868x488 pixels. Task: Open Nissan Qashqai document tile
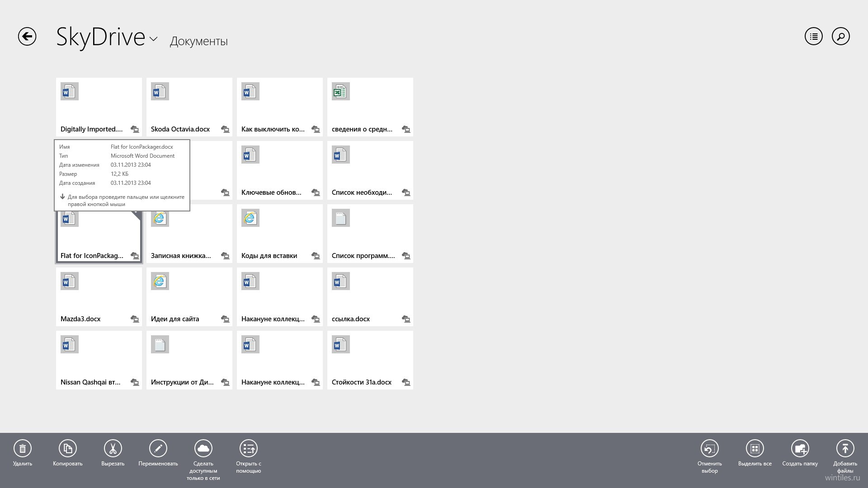[99, 360]
